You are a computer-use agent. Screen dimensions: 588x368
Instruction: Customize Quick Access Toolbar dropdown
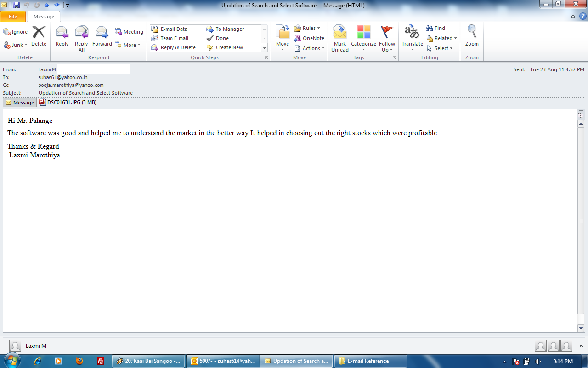(67, 6)
